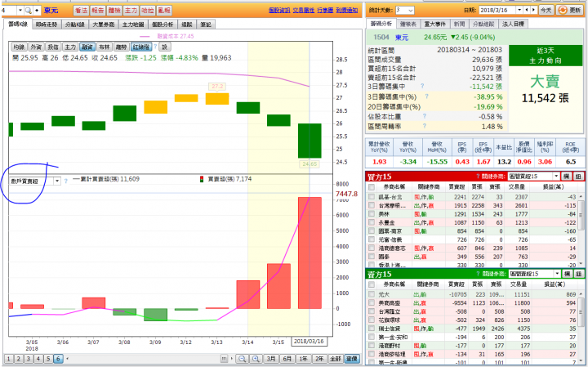Go to previous date with left arrow
Image resolution: width=588 pixels, height=367 pixels.
click(x=527, y=10)
